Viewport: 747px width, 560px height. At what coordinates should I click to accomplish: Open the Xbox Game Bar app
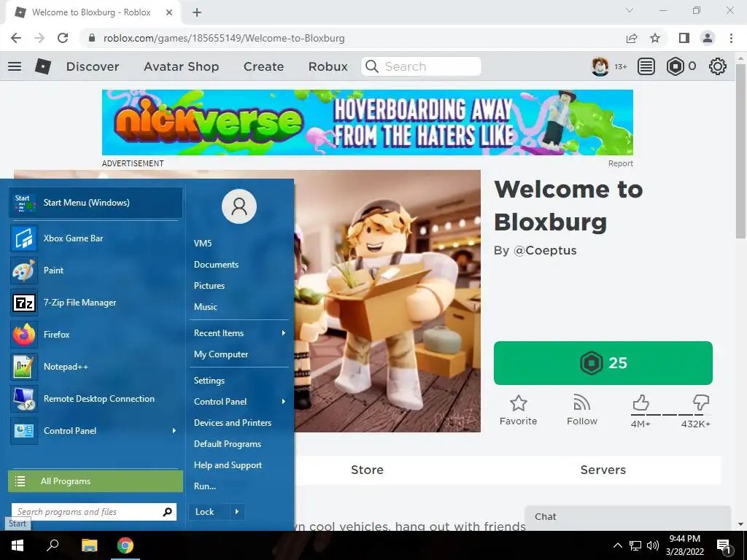pyautogui.click(x=96, y=238)
